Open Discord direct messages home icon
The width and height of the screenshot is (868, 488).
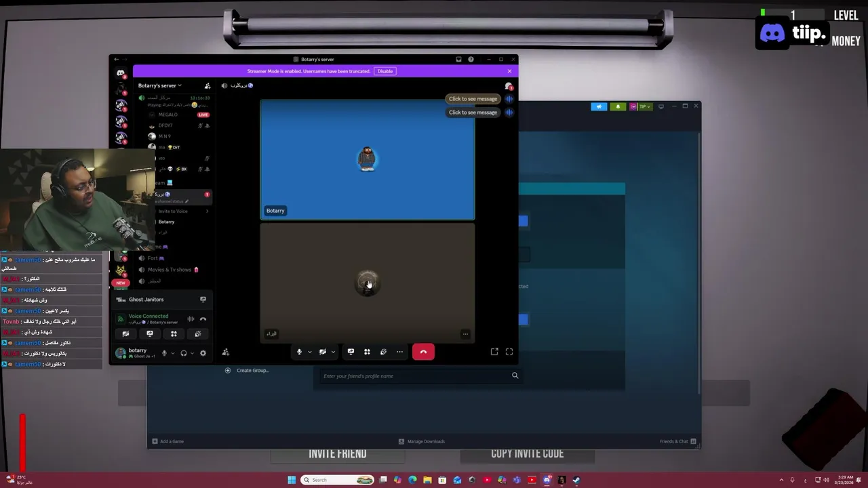pos(121,73)
